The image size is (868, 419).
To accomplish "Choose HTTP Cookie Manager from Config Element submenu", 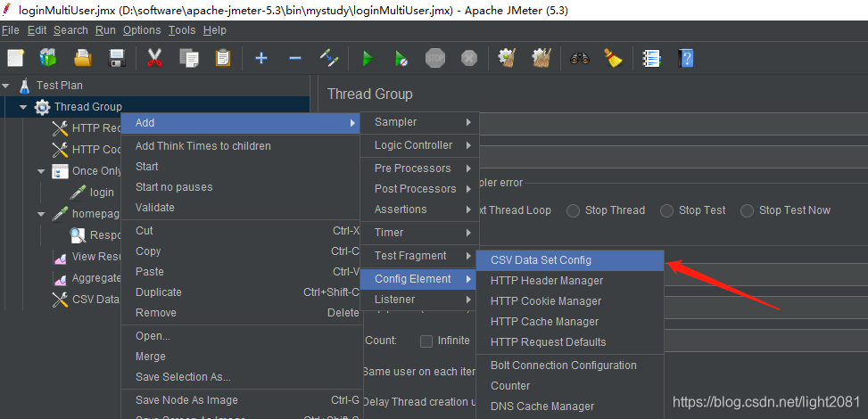I will (x=570, y=301).
